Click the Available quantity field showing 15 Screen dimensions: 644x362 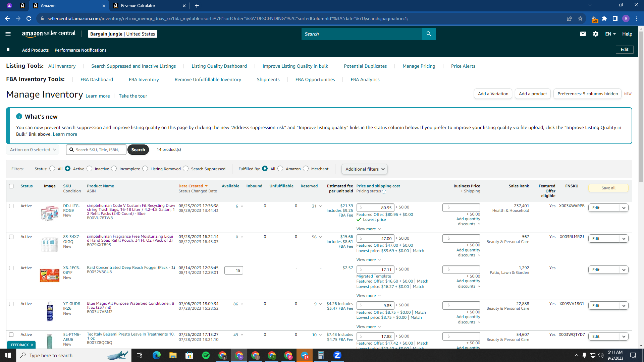[234, 270]
